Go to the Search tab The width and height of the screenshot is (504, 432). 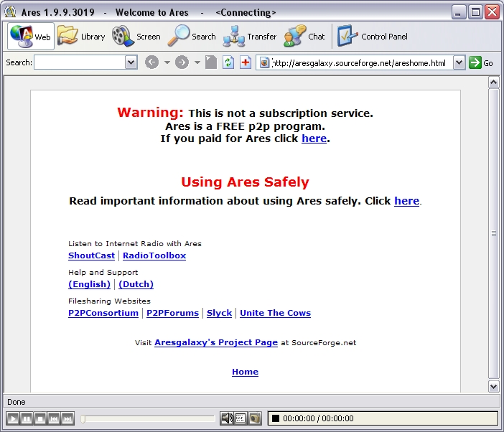pyautogui.click(x=192, y=37)
